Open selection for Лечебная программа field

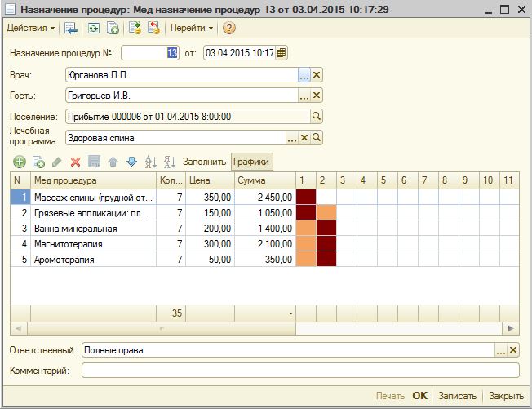click(x=292, y=138)
